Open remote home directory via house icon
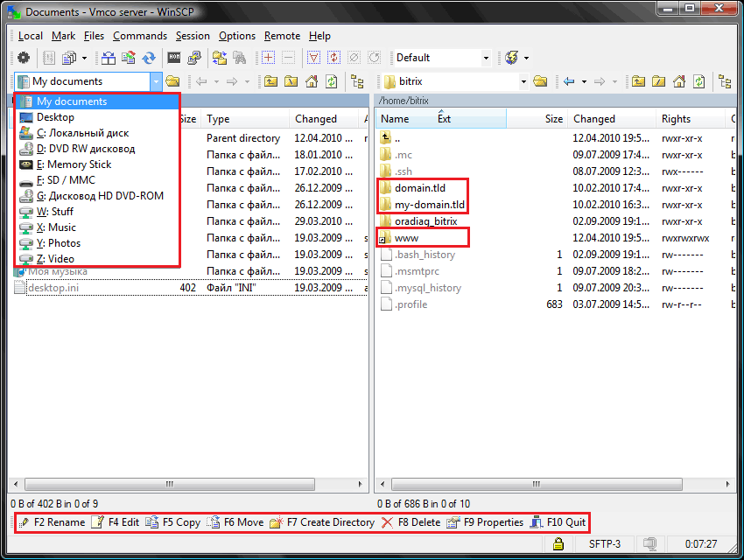Screen dimensions: 744x560 [680, 81]
